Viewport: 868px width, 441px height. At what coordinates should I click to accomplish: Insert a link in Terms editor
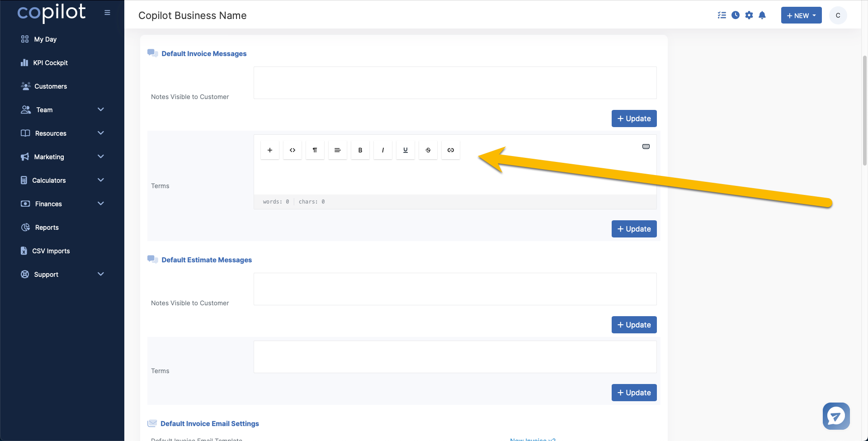(451, 150)
